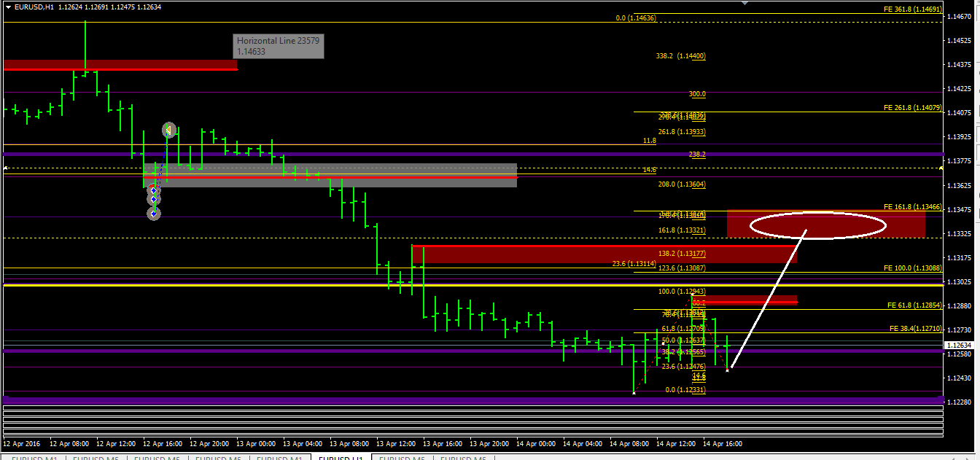Click Fibonacci label 0.0 (1.14636)
980x460 pixels.
pos(636,17)
